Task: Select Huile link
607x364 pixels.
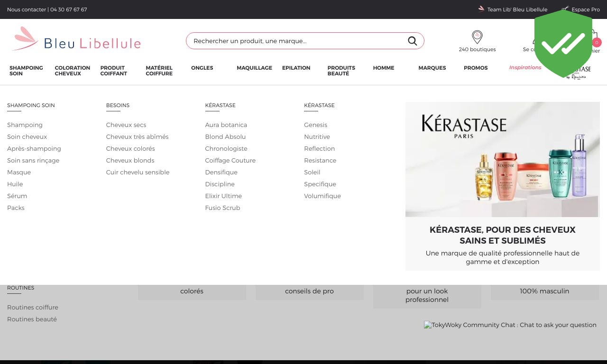Action: pyautogui.click(x=15, y=184)
